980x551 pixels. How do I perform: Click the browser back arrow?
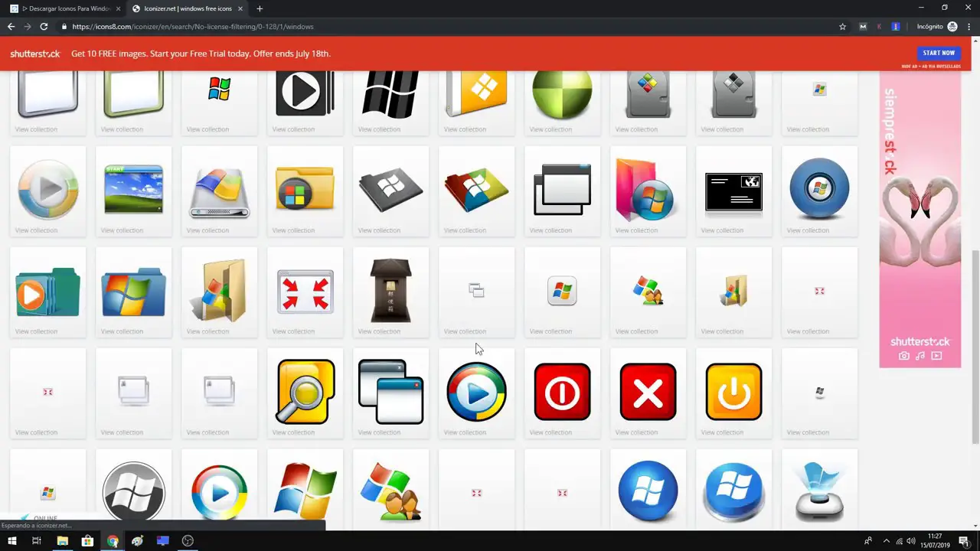(x=11, y=26)
